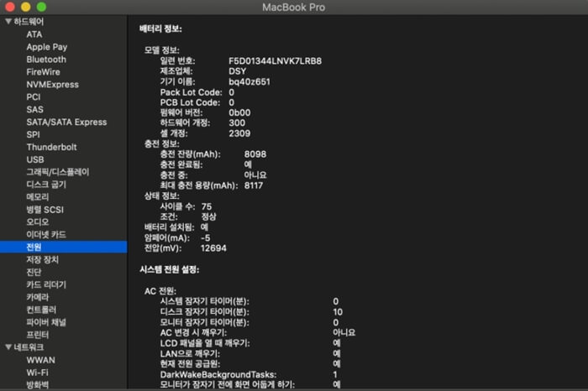Click manufacturer value DSY
This screenshot has width=588, height=391.
tap(238, 71)
